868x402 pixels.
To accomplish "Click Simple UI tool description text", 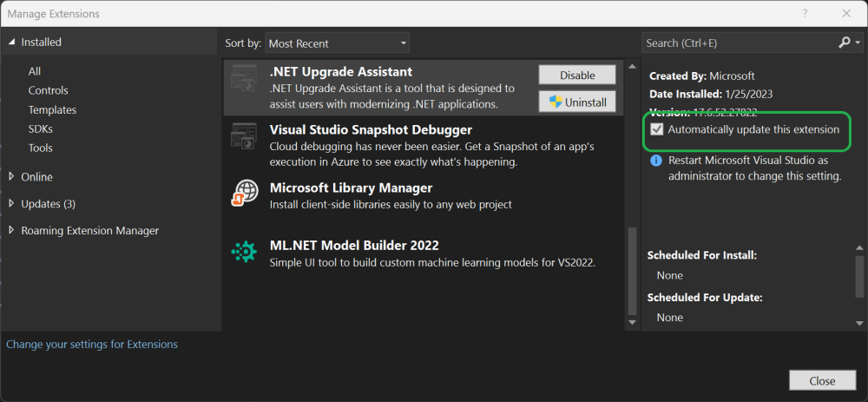I will click(432, 262).
